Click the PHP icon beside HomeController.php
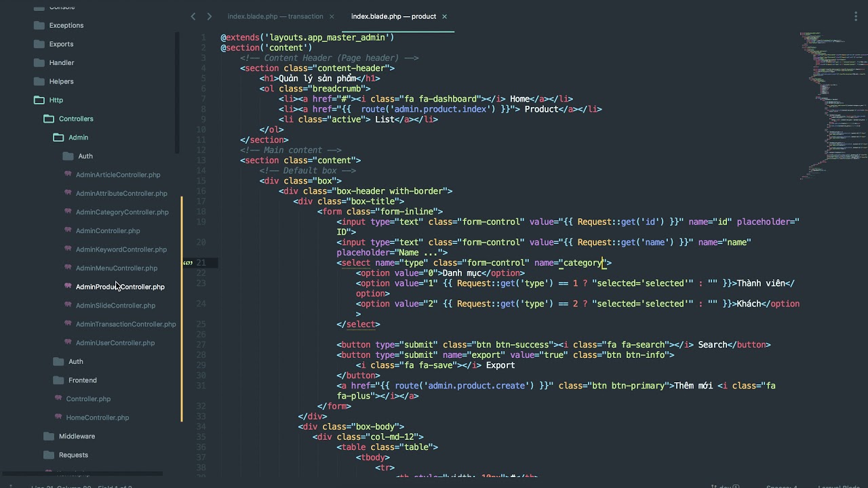 tap(58, 417)
